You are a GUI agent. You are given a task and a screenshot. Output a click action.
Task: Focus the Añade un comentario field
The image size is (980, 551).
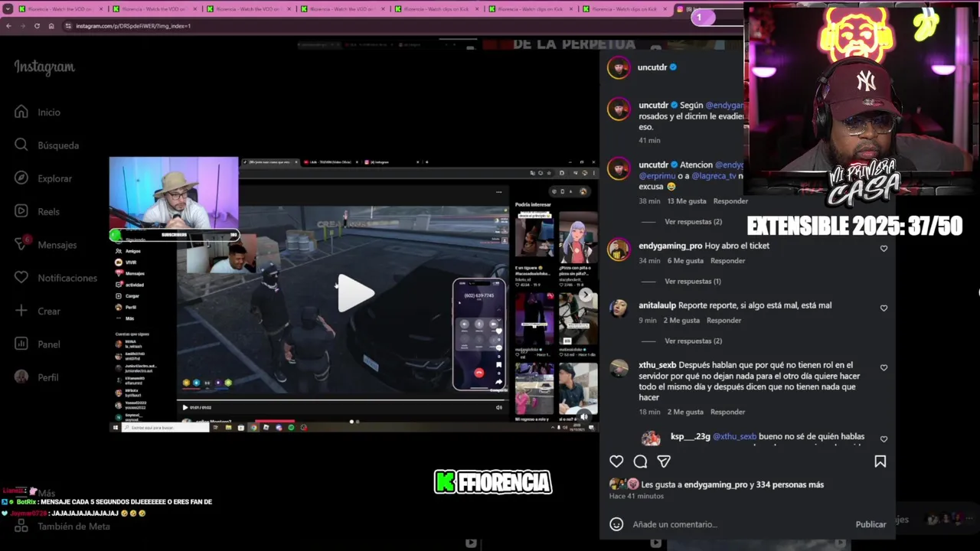[739, 525]
